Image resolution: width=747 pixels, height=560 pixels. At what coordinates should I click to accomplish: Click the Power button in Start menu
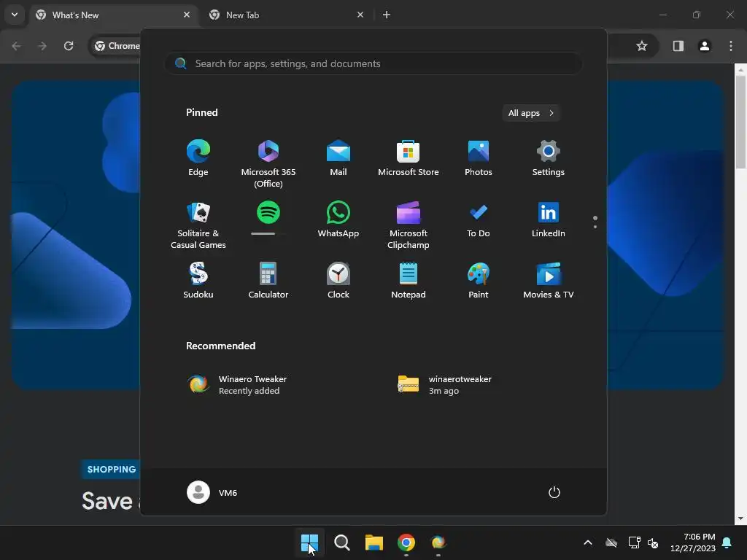point(554,492)
